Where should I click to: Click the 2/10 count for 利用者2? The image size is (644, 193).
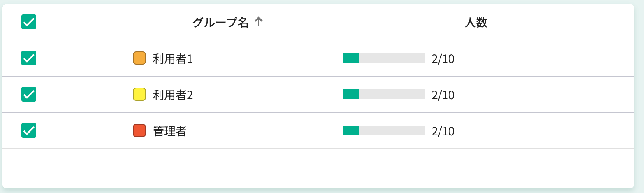(443, 95)
